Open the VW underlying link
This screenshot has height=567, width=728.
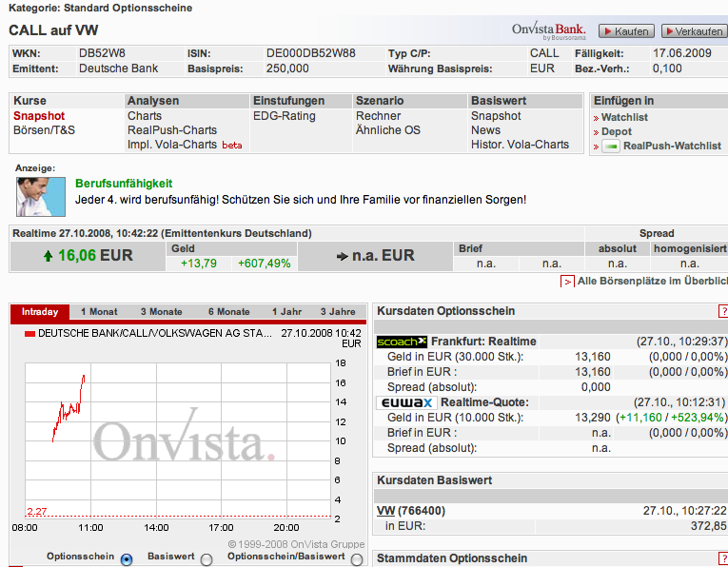385,511
